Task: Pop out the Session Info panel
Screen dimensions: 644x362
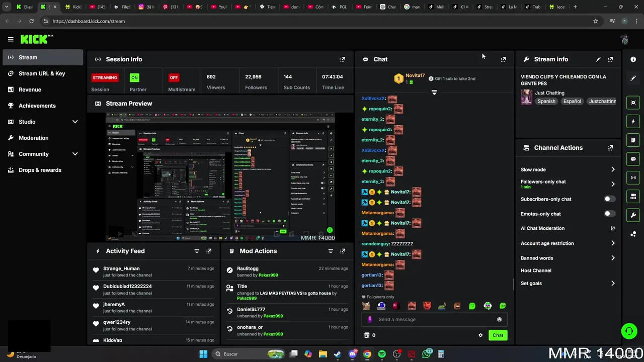Action: [343, 59]
